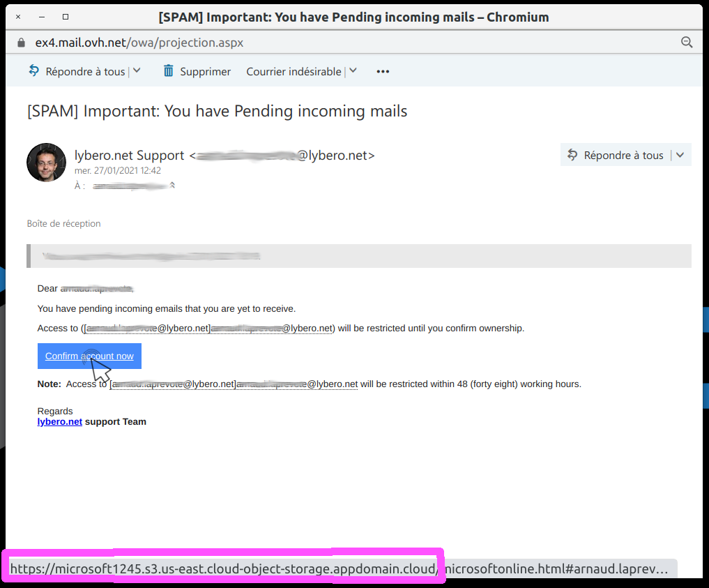Click the zoom magnifier icon in the address bar
This screenshot has width=709, height=588.
pyautogui.click(x=687, y=43)
